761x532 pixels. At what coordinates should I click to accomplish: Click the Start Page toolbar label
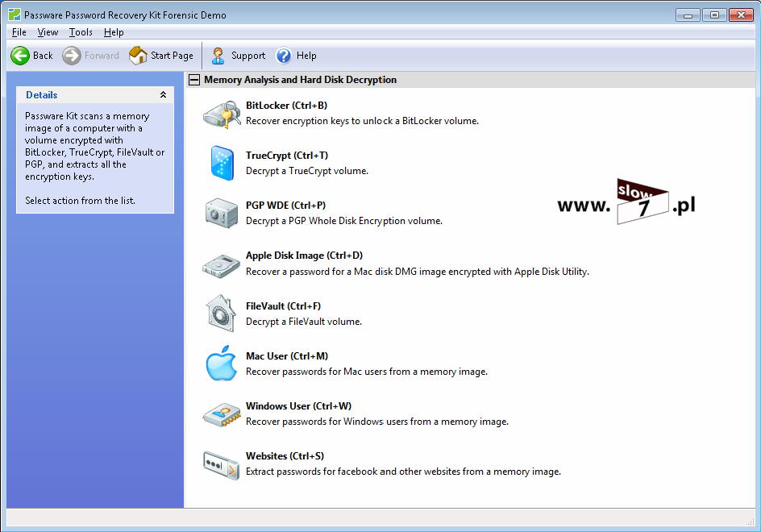(172, 56)
